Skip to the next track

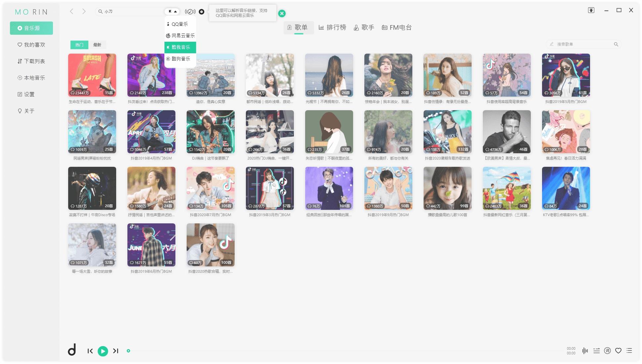pyautogui.click(x=115, y=351)
